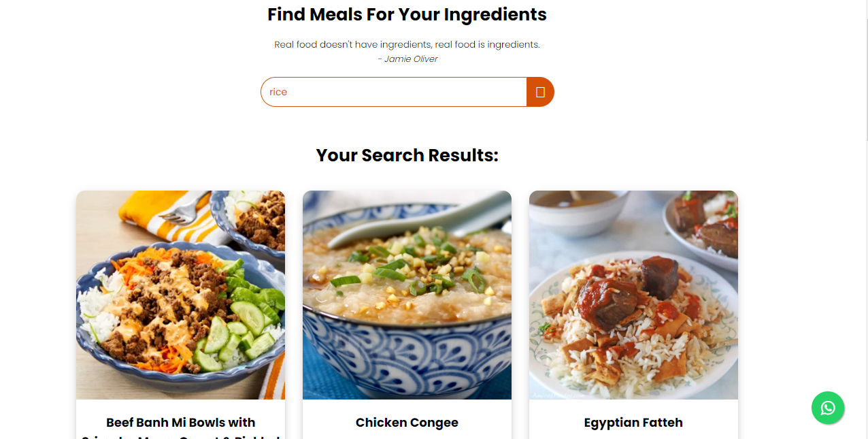Open the Chicken Congee photo
Viewport: 868px width, 439px height.
[x=407, y=295]
